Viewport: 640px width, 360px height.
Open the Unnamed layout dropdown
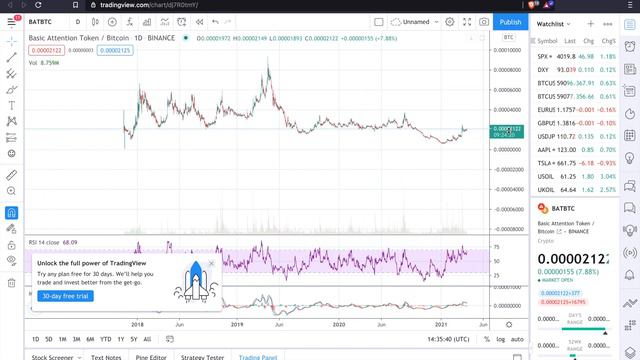pos(414,22)
